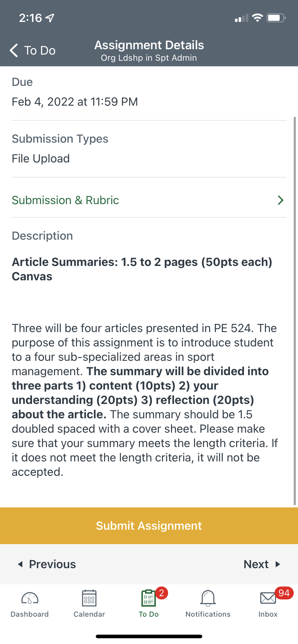The height and width of the screenshot is (644, 298).
Task: Open the Dashboard speedometer icon
Action: (x=30, y=598)
